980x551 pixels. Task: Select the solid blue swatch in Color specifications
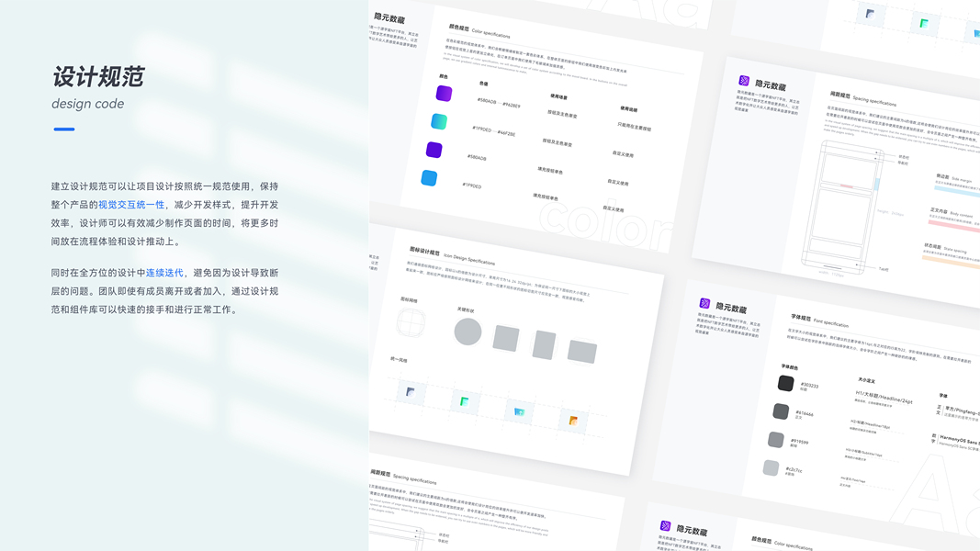pyautogui.click(x=429, y=178)
